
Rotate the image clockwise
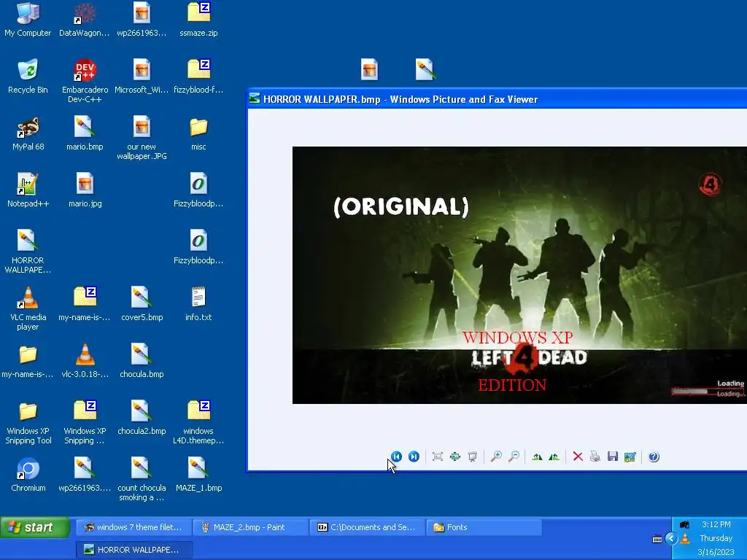pos(537,456)
